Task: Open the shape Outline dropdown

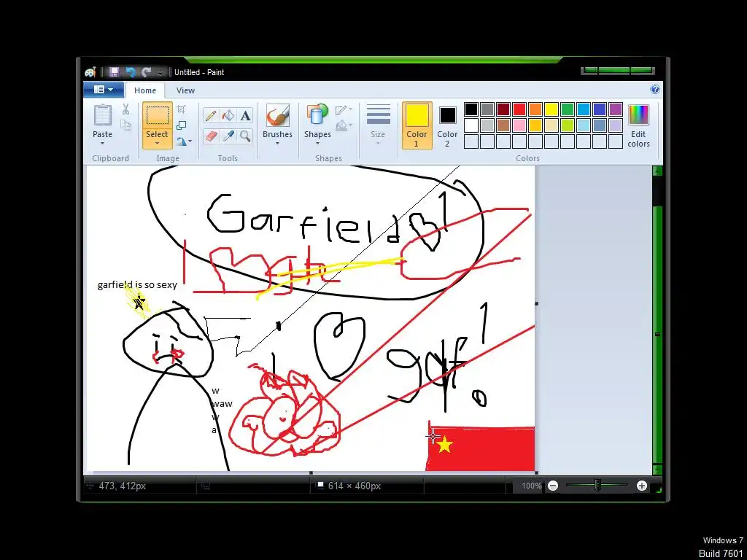Action: pos(344,110)
